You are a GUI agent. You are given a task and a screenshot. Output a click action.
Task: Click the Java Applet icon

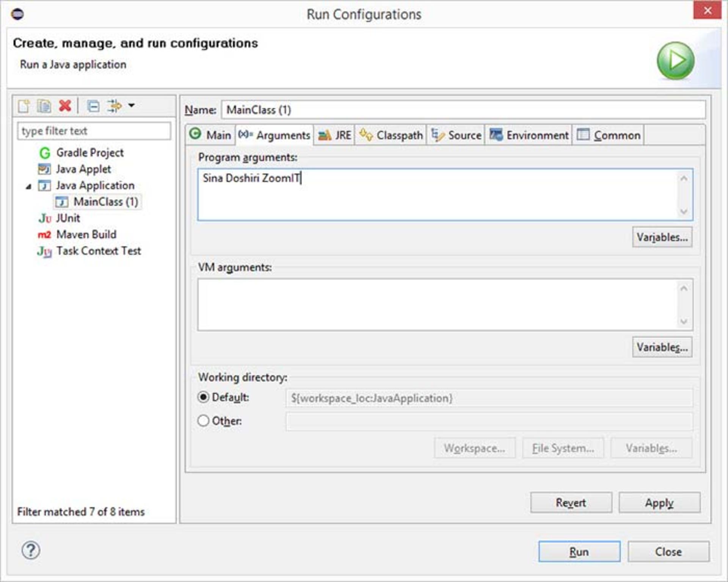pos(44,169)
